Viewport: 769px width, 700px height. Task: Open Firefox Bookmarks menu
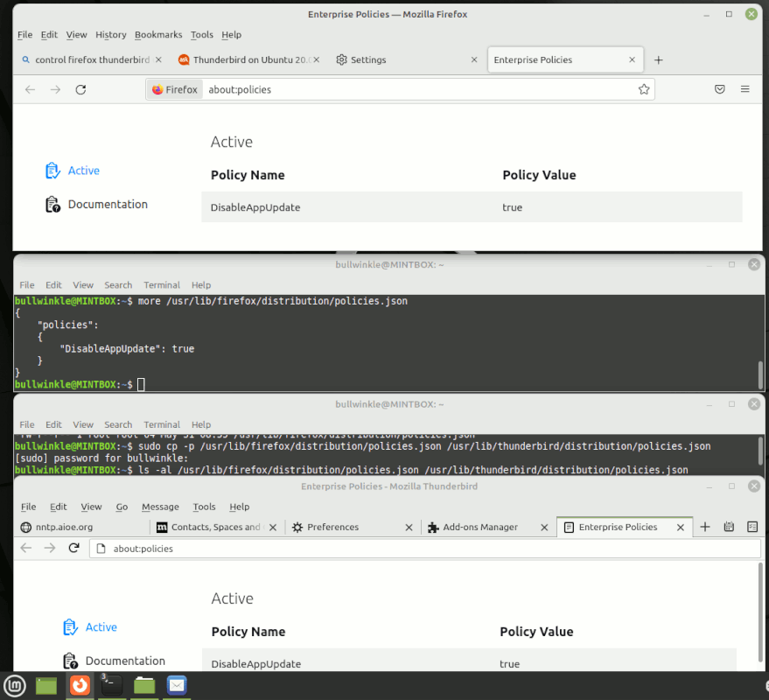158,35
